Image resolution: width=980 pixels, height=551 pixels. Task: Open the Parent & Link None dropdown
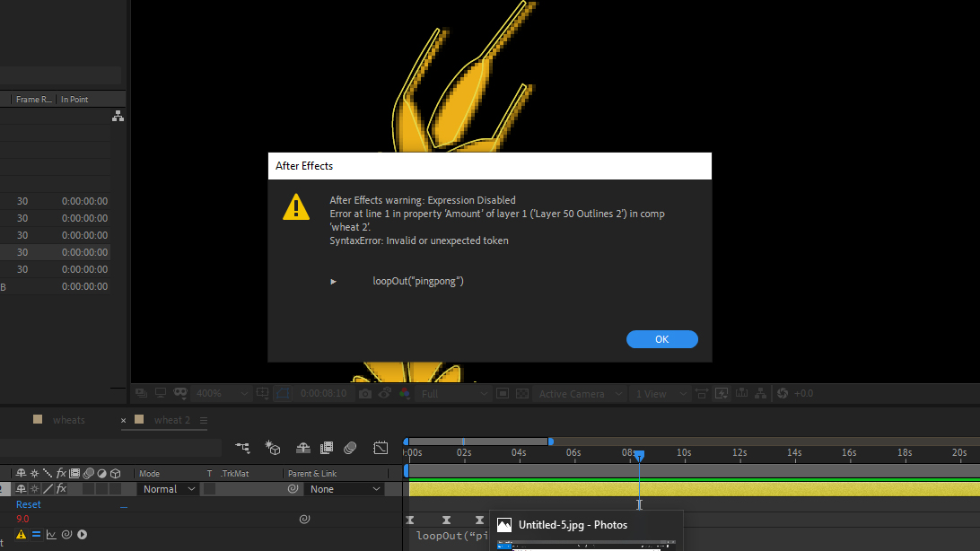pyautogui.click(x=345, y=489)
